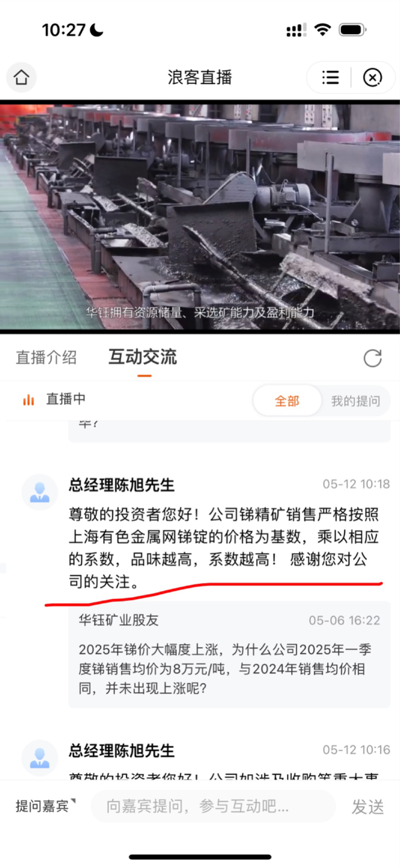The height and width of the screenshot is (868, 400).
Task: Tap the 直播中 live status label
Action: pos(66,399)
